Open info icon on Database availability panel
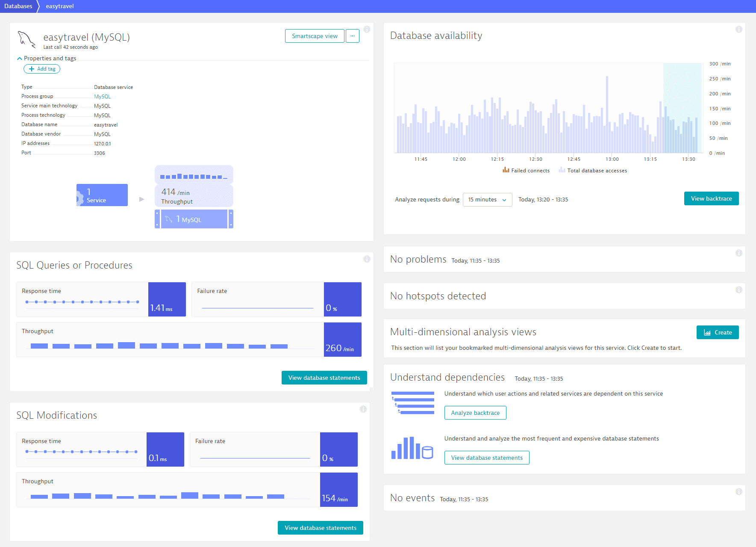756x547 pixels. 738,29
